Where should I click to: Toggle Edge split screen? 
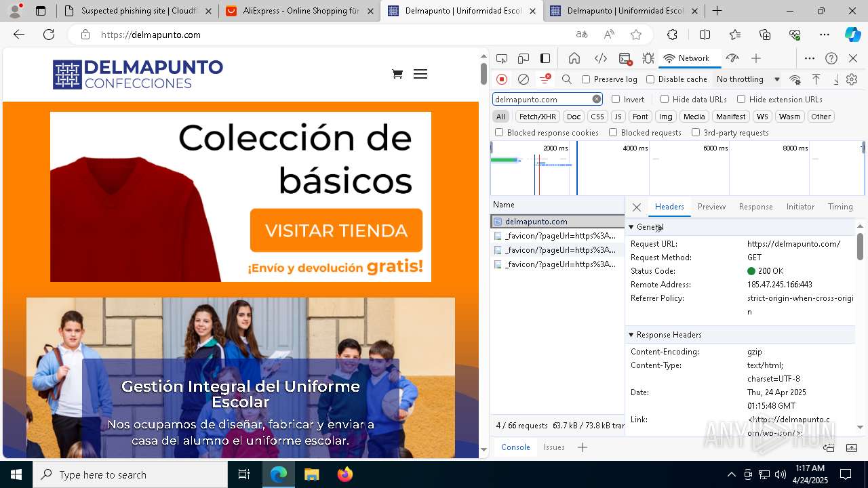click(705, 35)
